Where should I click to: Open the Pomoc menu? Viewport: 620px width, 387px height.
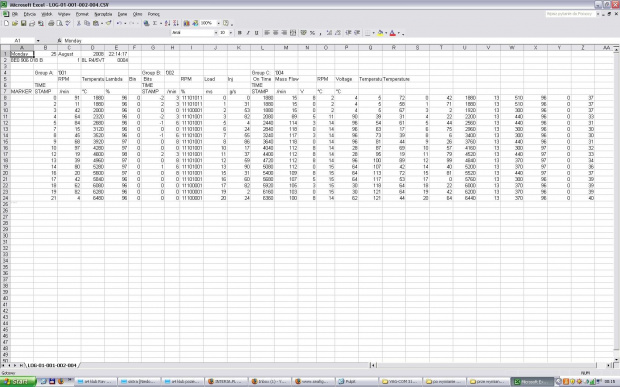pyautogui.click(x=154, y=14)
